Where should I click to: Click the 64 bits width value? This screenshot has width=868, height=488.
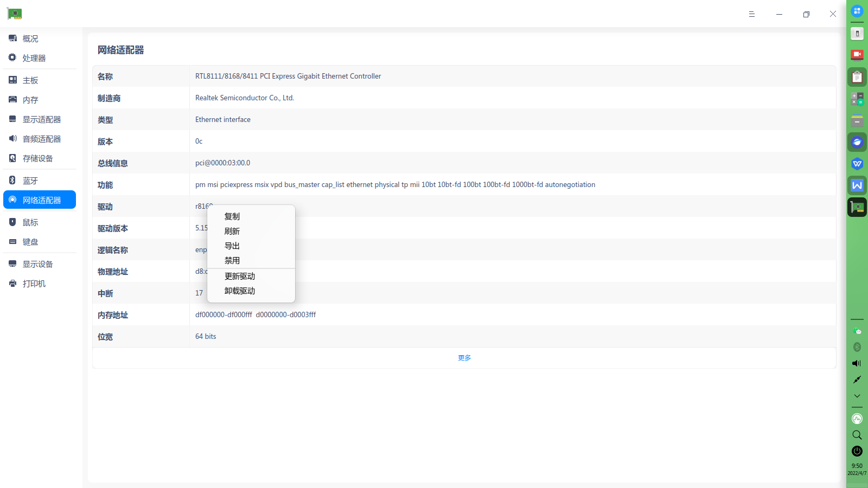coord(206,336)
